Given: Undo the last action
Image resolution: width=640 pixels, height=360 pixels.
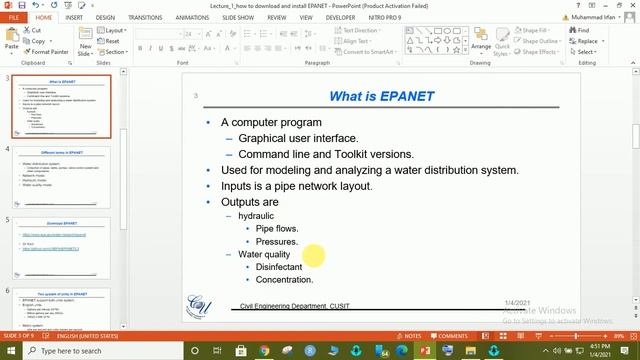Looking at the screenshot, I should click(36, 5).
